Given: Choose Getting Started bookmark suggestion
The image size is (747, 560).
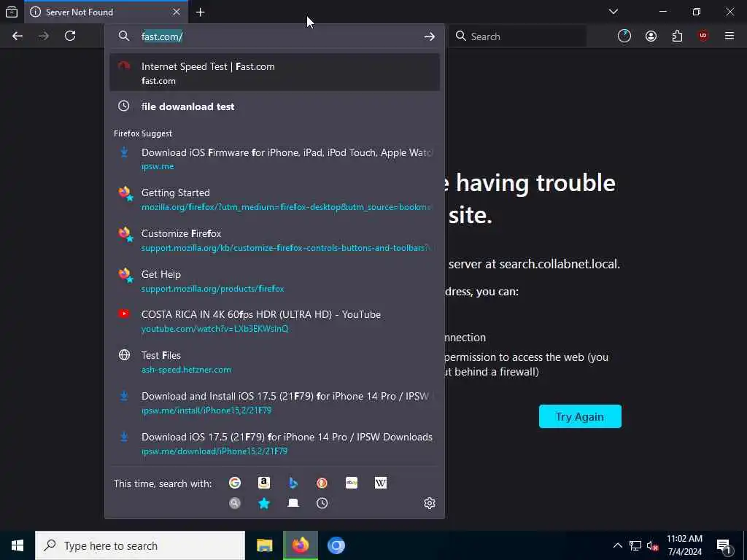Looking at the screenshot, I should pos(274,199).
